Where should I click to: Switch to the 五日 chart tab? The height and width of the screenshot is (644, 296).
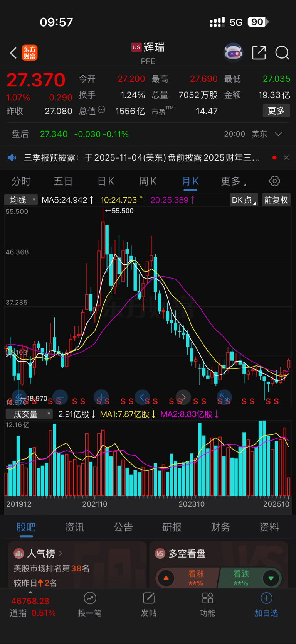tap(63, 181)
